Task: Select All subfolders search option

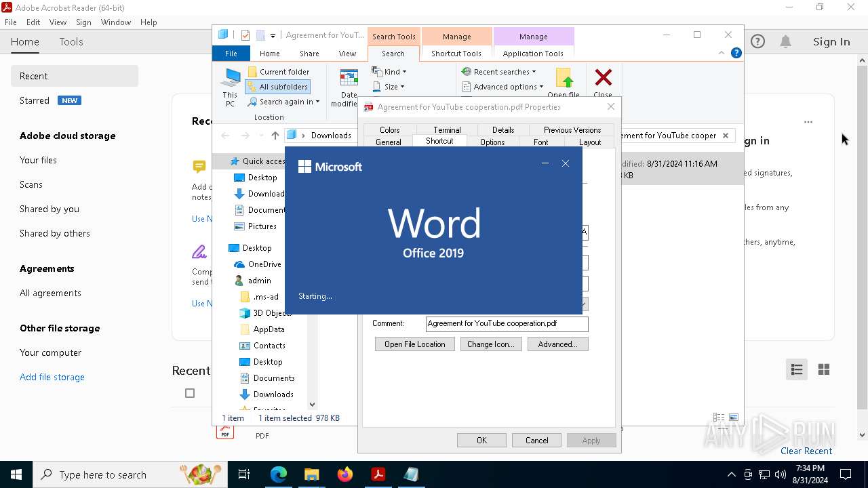Action: tap(278, 87)
